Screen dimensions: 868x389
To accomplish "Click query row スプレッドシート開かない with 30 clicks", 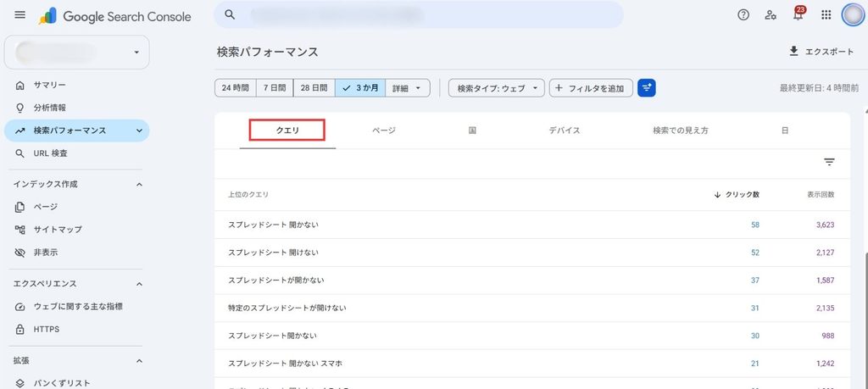I will pyautogui.click(x=532, y=336).
